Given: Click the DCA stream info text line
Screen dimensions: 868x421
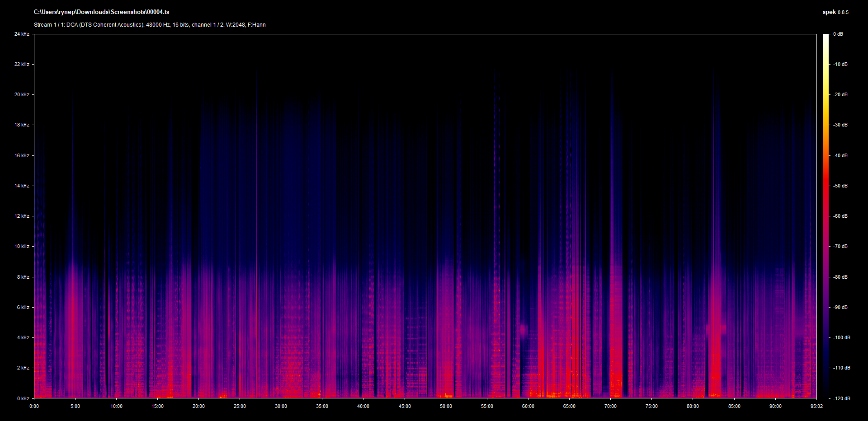Looking at the screenshot, I should (x=150, y=25).
